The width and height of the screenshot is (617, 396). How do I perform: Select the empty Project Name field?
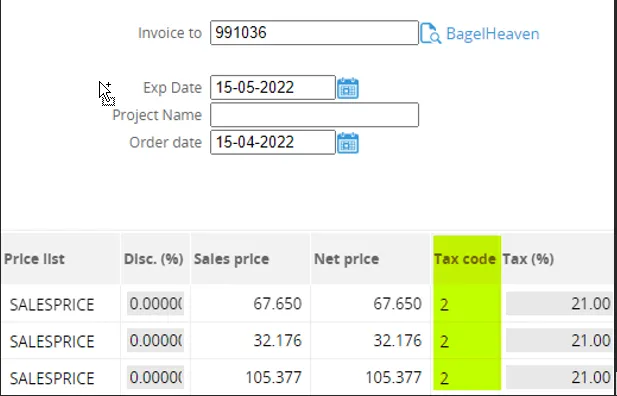(x=314, y=115)
